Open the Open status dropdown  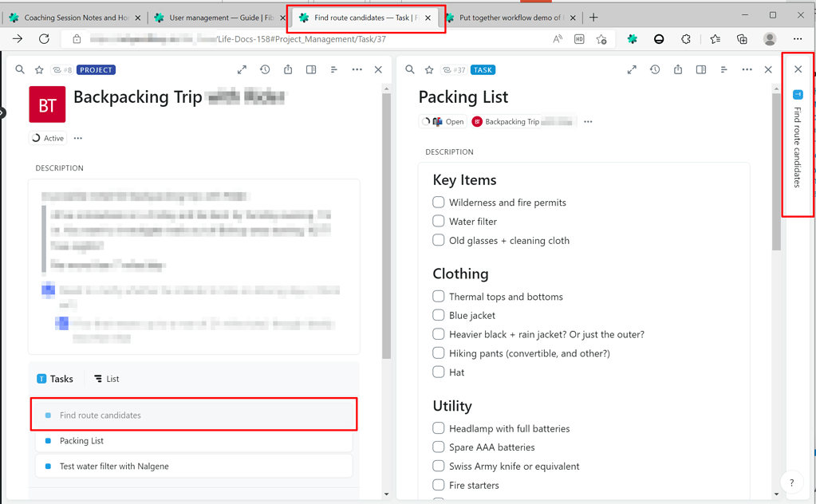click(443, 121)
